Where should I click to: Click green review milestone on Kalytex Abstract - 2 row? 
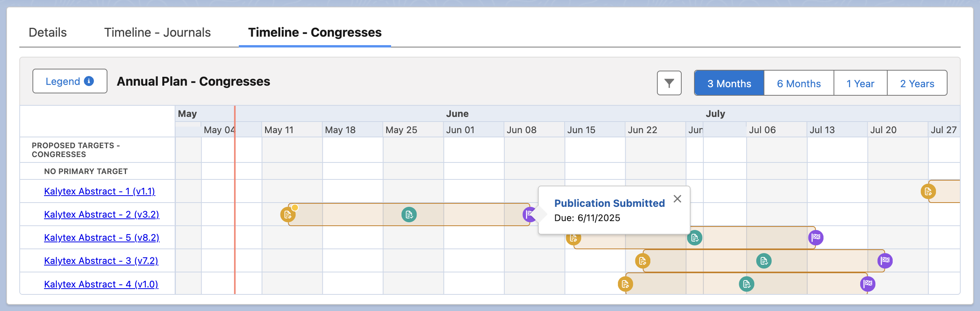409,215
